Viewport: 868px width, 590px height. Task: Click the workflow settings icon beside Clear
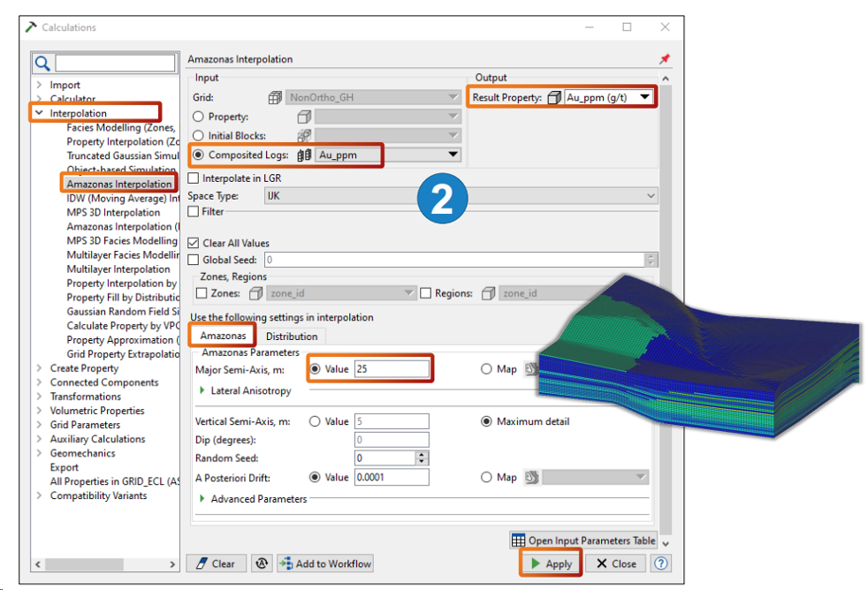[262, 564]
